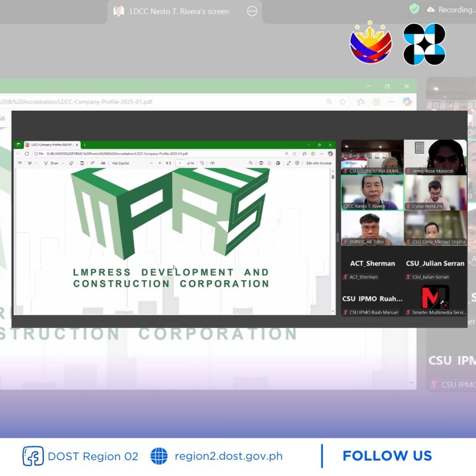Click Edit with Acrobat button
The height and width of the screenshot is (476, 476).
[319, 163]
